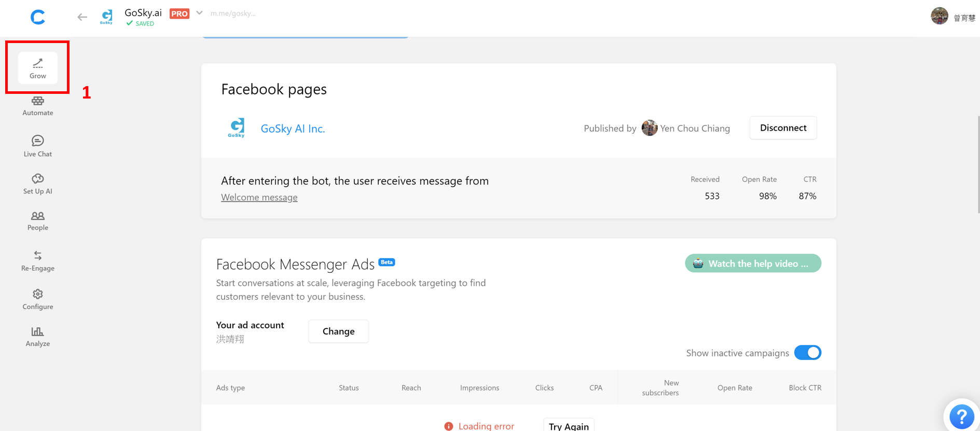Click the Facebook Messenger Ads heading
The image size is (980, 431).
(x=295, y=265)
